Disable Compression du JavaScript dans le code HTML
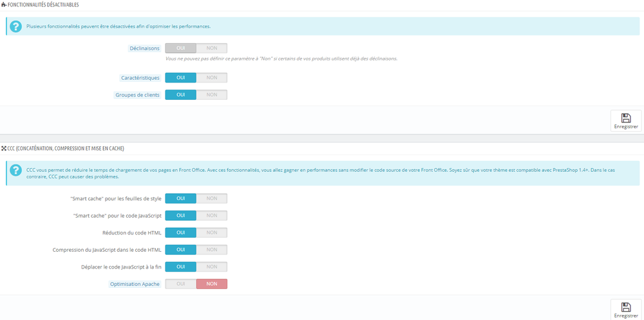644x320 pixels. 211,250
